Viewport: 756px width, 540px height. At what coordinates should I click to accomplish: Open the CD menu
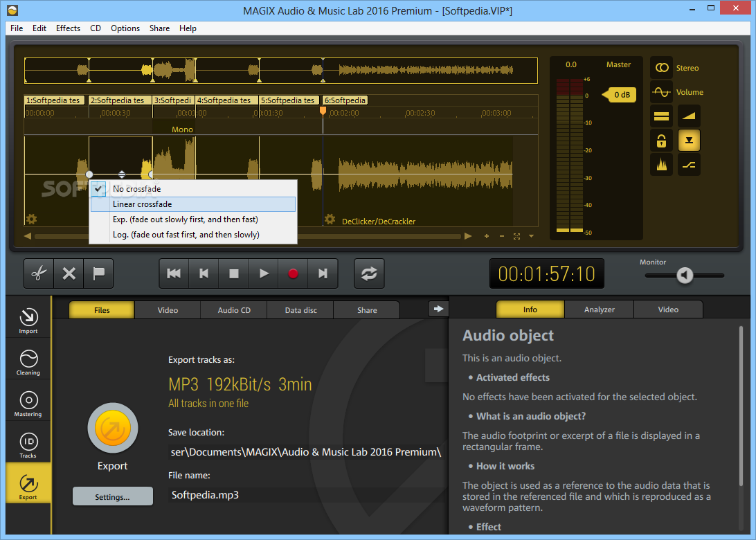point(96,28)
